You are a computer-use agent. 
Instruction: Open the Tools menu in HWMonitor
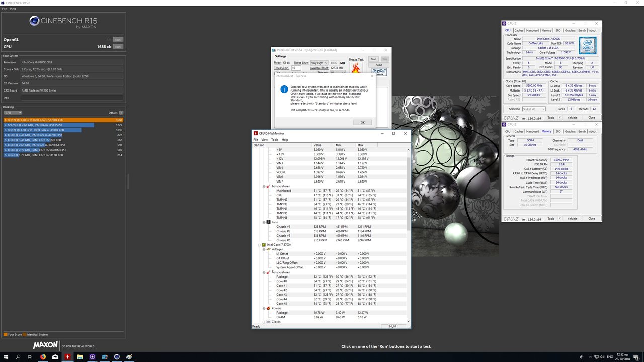tap(275, 140)
